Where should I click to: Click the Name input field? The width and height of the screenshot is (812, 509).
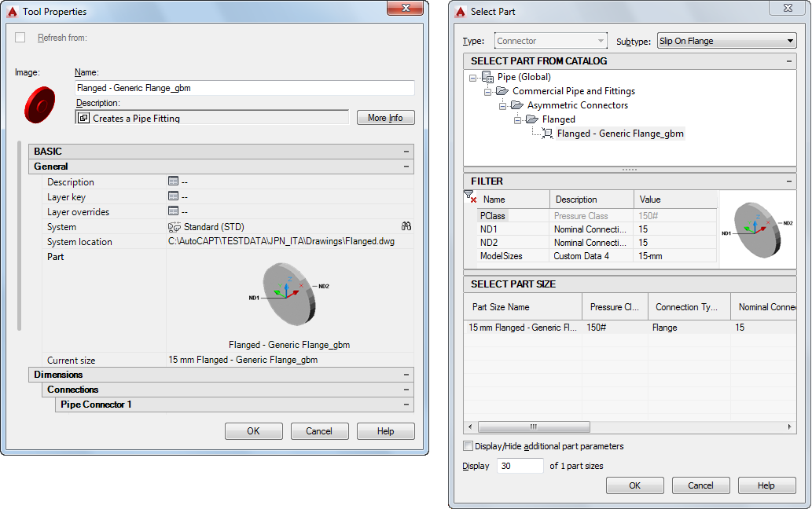point(244,88)
